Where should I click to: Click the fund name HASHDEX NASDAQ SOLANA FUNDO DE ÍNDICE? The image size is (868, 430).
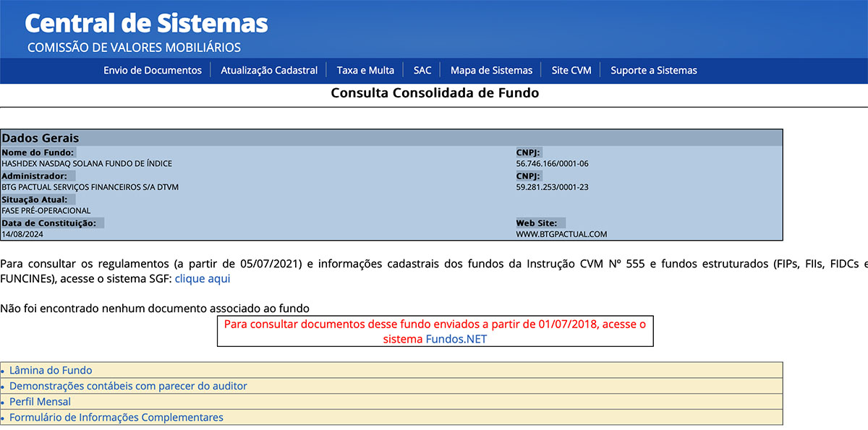87,163
